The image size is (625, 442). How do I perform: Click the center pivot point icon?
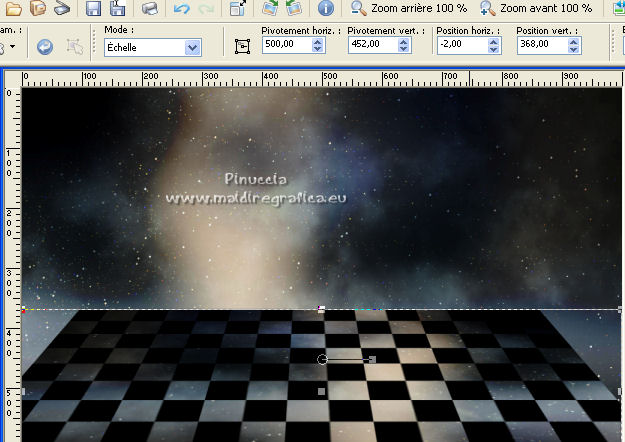[x=242, y=47]
